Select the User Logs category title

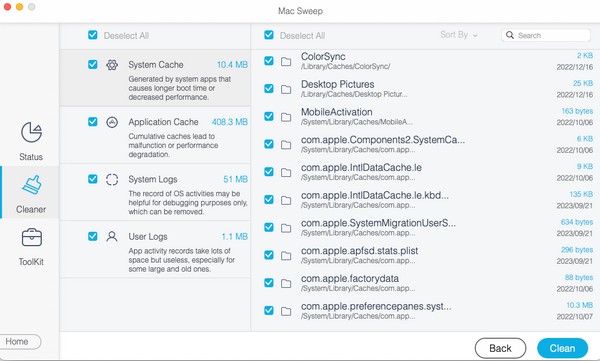148,237
